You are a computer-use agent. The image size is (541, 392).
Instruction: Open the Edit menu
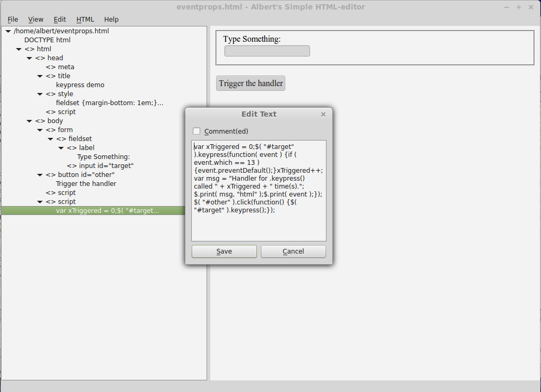pyautogui.click(x=60, y=20)
